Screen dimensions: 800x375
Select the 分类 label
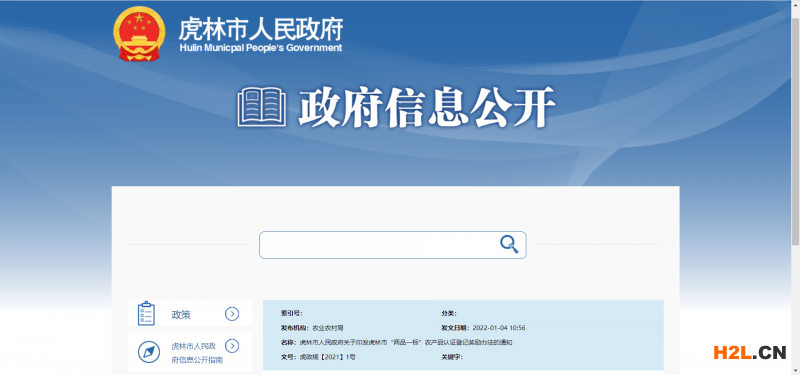point(449,313)
